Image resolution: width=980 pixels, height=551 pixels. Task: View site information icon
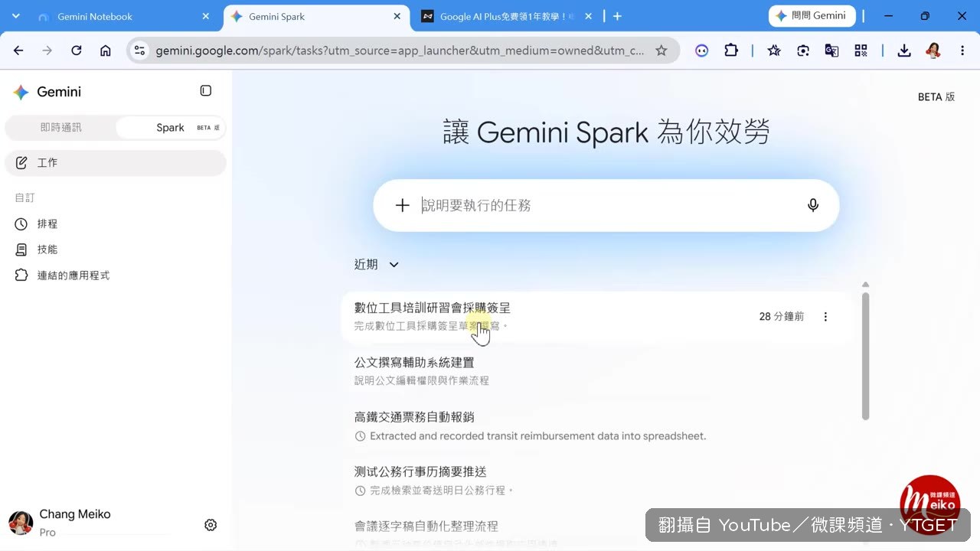(139, 51)
